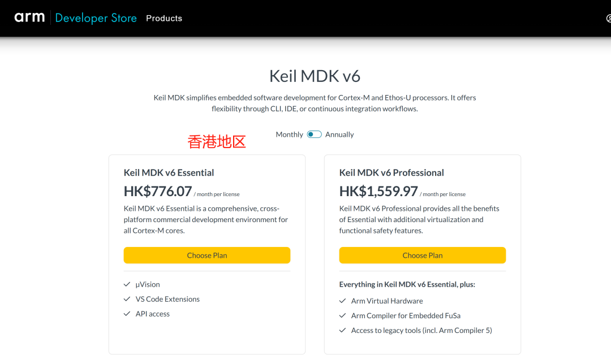This screenshot has width=611, height=364.
Task: Open the user account icon
Action: [x=609, y=18]
